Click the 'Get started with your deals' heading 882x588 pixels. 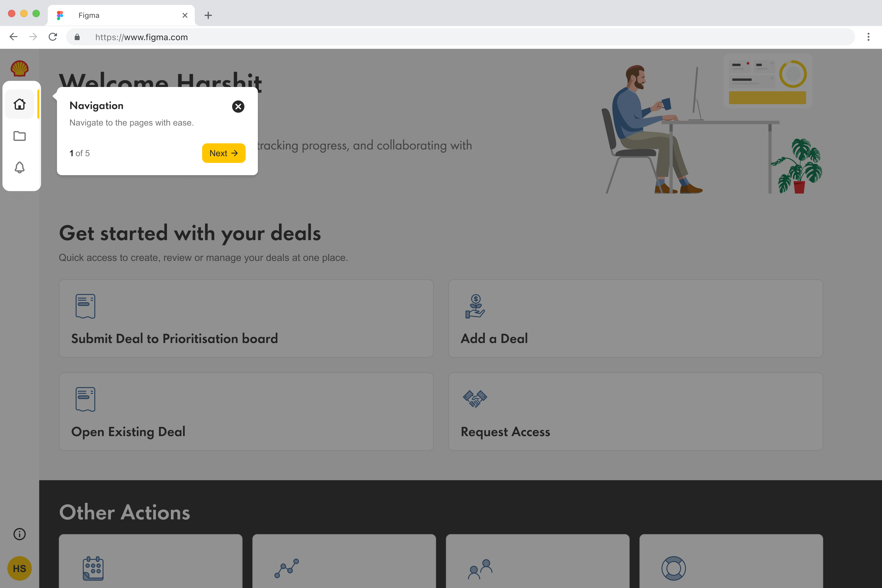(190, 233)
